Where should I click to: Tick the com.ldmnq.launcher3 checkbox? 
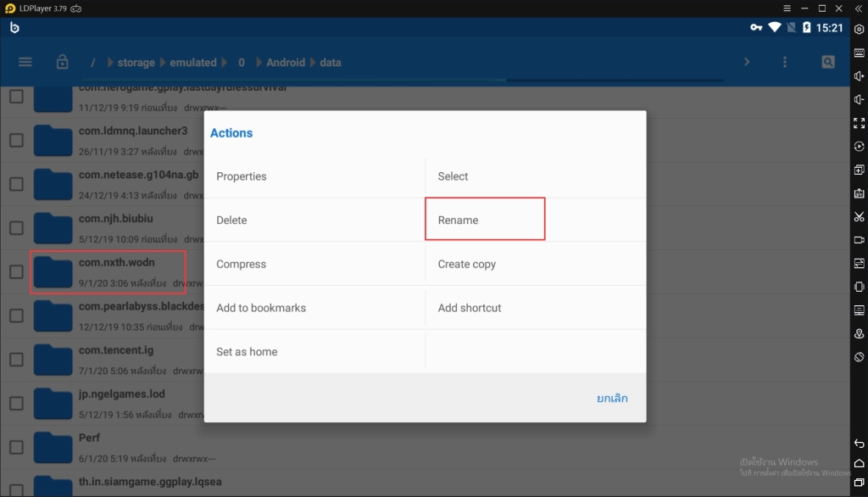(x=17, y=140)
